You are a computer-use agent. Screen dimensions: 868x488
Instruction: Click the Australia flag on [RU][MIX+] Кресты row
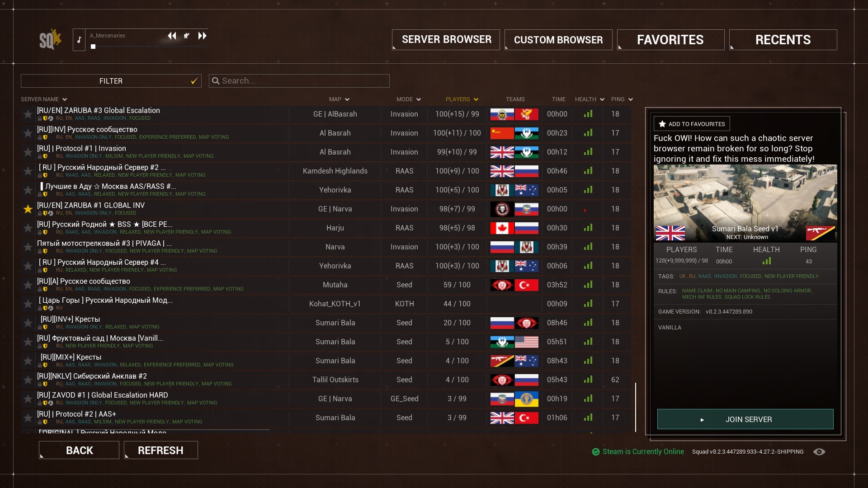coord(527,361)
